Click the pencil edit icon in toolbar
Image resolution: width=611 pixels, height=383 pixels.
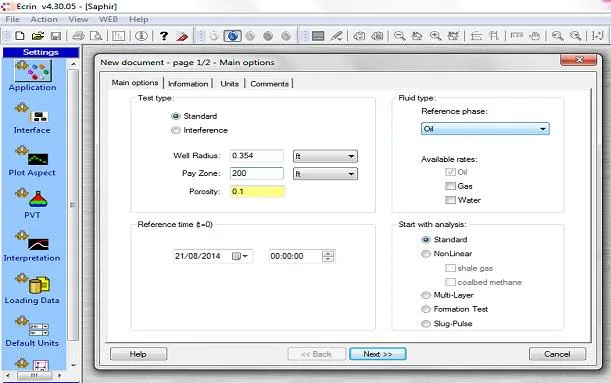point(336,36)
